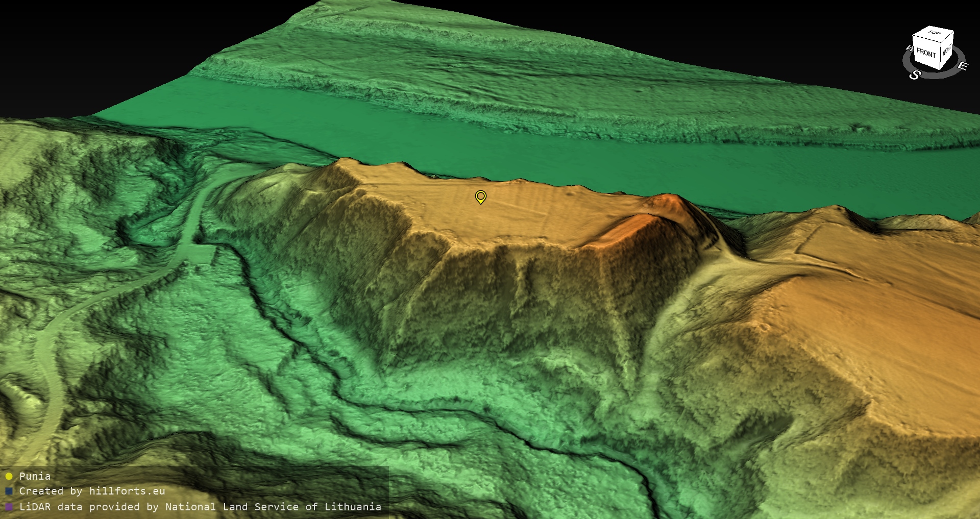Click the LiDAR data National Land Service credit

(x=200, y=507)
